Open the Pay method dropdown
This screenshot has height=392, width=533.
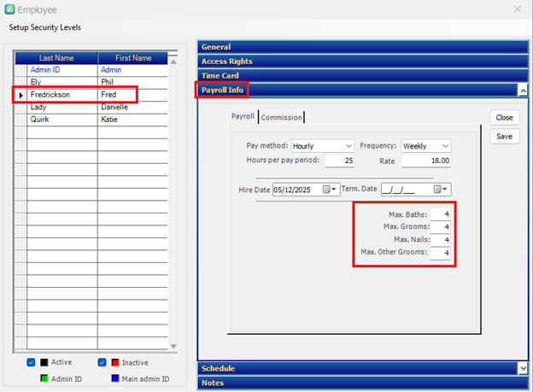click(348, 146)
